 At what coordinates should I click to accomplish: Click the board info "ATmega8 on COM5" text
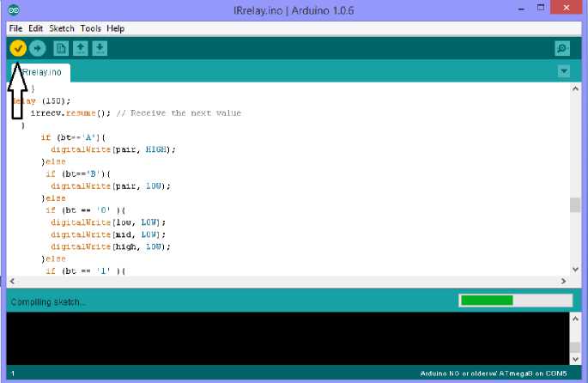[x=533, y=374]
